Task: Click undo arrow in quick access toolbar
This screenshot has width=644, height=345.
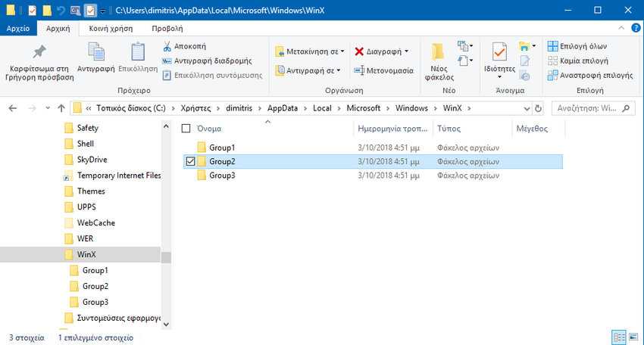Action: point(61,11)
